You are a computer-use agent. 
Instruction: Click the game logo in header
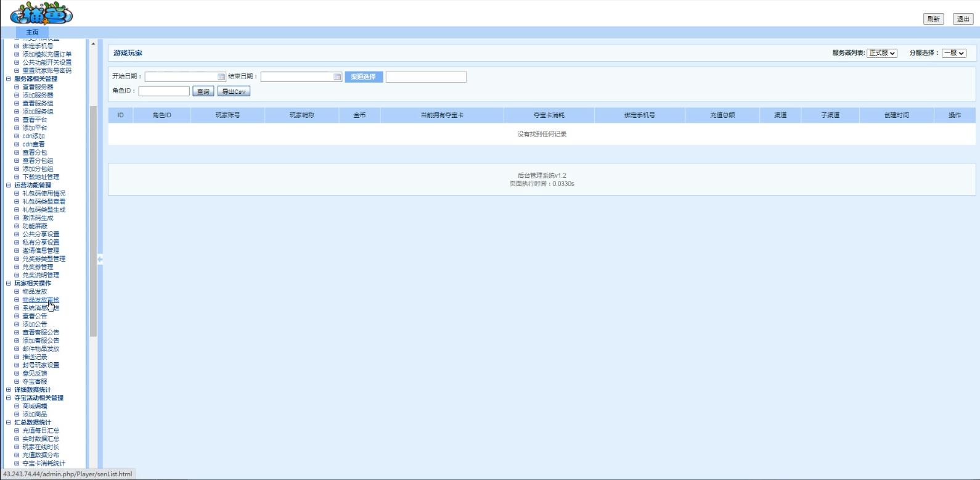tap(41, 14)
